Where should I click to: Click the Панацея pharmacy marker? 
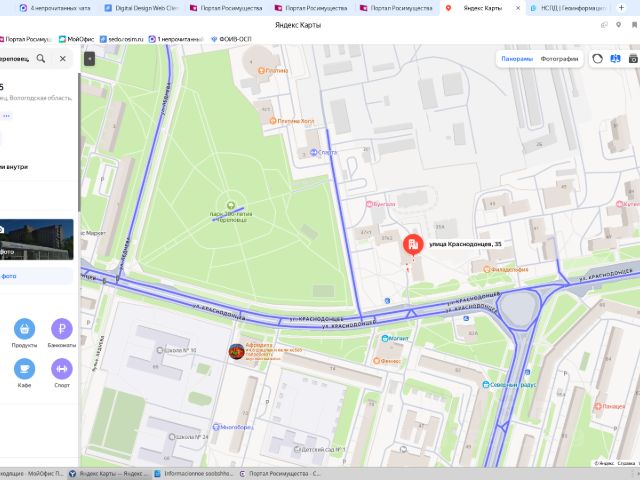tap(598, 406)
